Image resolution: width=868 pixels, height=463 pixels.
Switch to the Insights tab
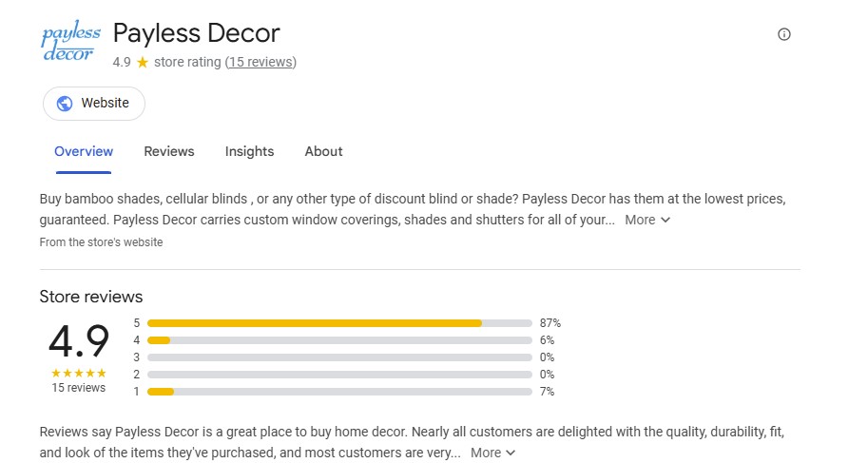coord(249,151)
